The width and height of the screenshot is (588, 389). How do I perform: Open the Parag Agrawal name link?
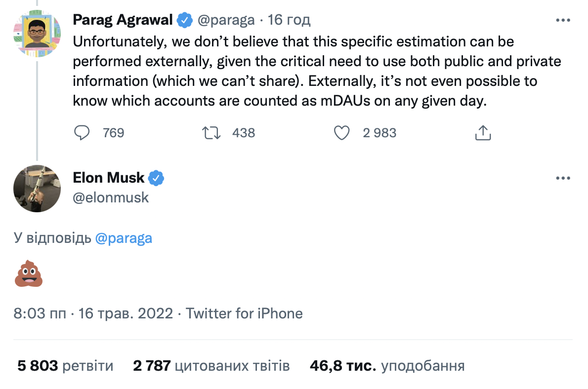click(x=123, y=20)
